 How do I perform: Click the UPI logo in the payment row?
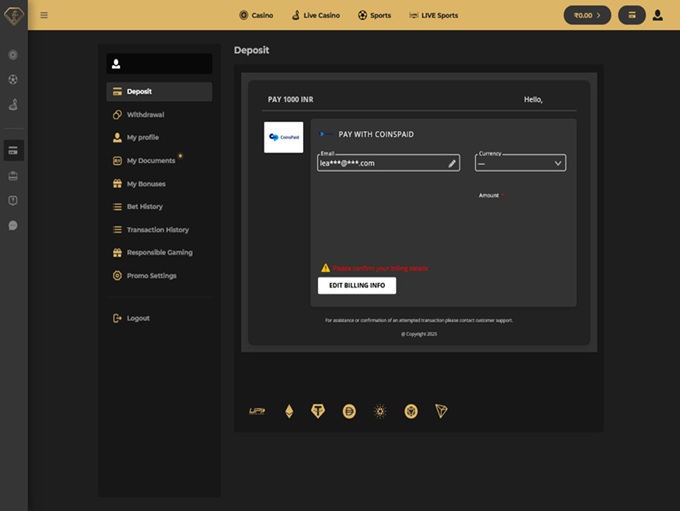click(x=257, y=411)
